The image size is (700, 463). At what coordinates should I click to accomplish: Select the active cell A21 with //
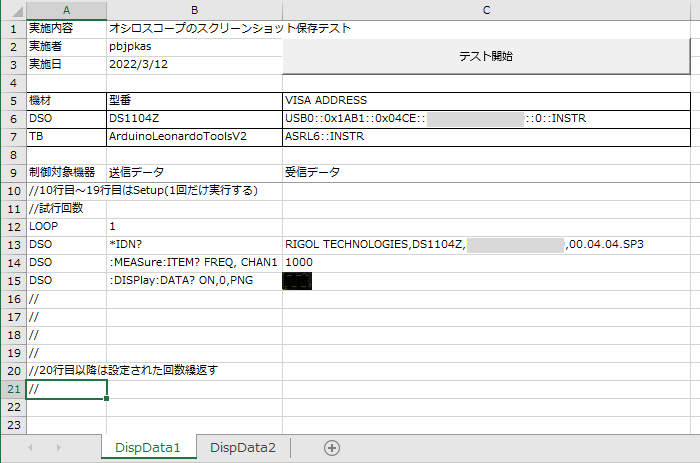coord(67,389)
